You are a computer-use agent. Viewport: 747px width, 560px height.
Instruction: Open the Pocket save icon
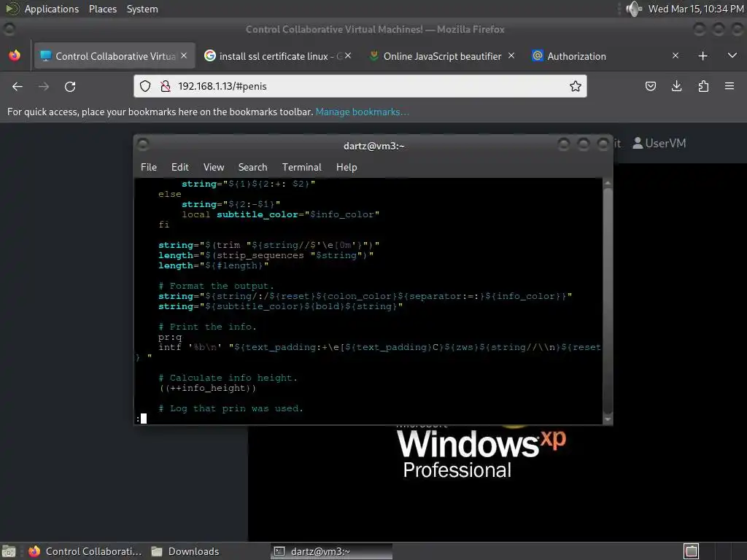click(x=650, y=86)
